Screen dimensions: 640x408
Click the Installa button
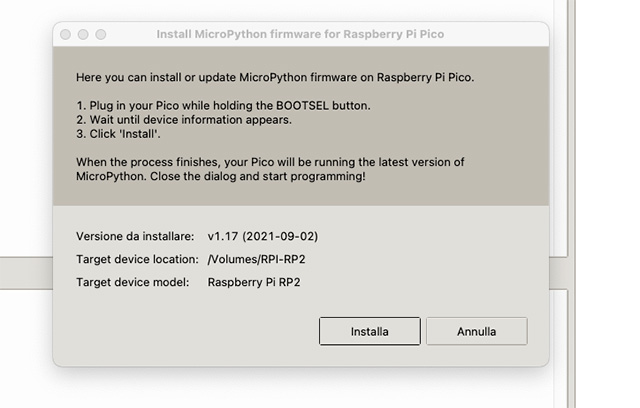tap(370, 331)
